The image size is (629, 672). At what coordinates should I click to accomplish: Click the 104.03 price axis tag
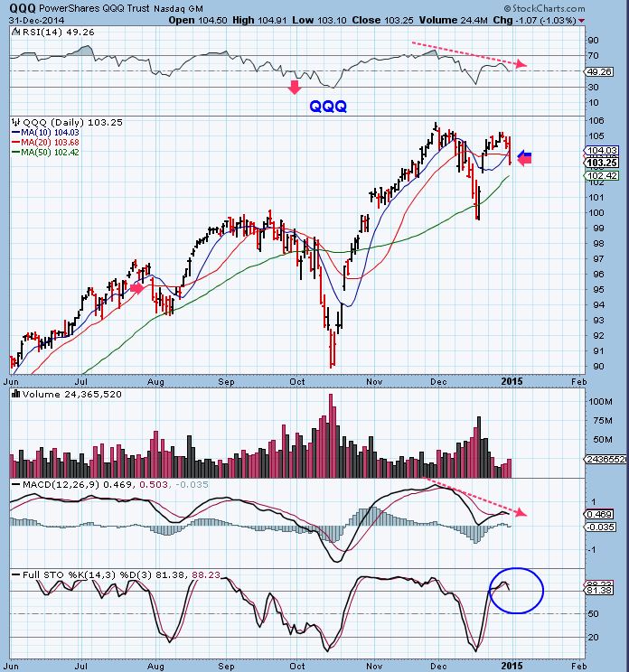pos(601,150)
